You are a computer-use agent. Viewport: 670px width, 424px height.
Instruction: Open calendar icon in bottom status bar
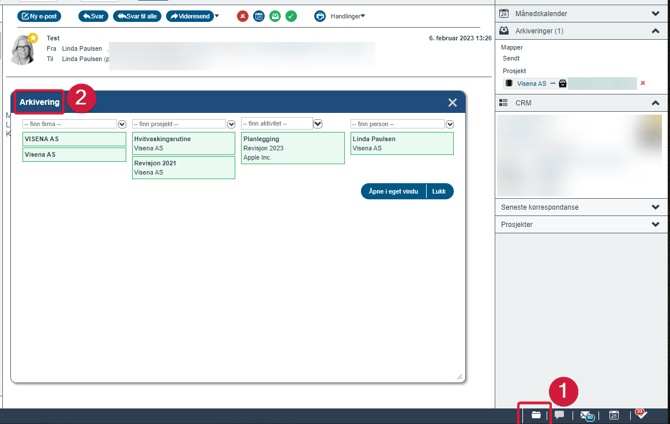(614, 415)
